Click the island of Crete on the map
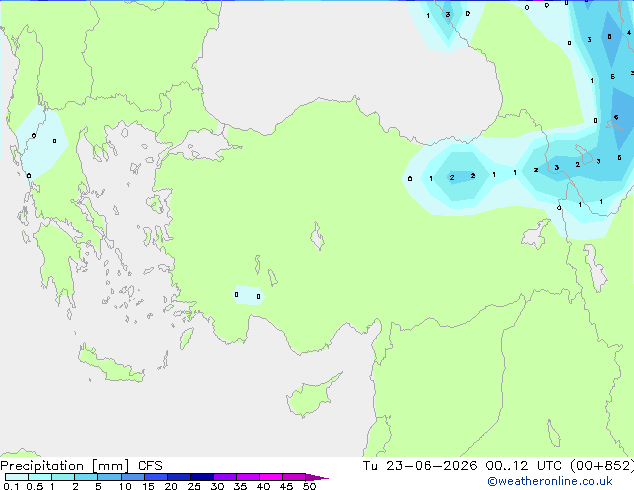Image resolution: width=634 pixels, height=490 pixels. tap(110, 365)
